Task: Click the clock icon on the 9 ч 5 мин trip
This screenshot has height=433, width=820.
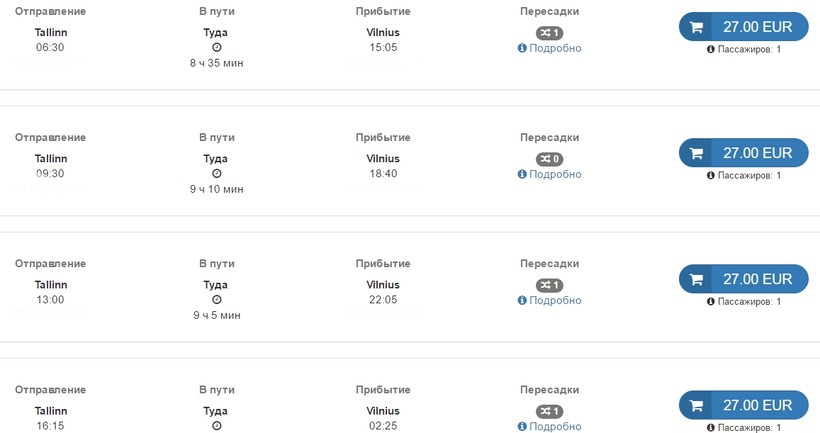Action: tap(217, 300)
